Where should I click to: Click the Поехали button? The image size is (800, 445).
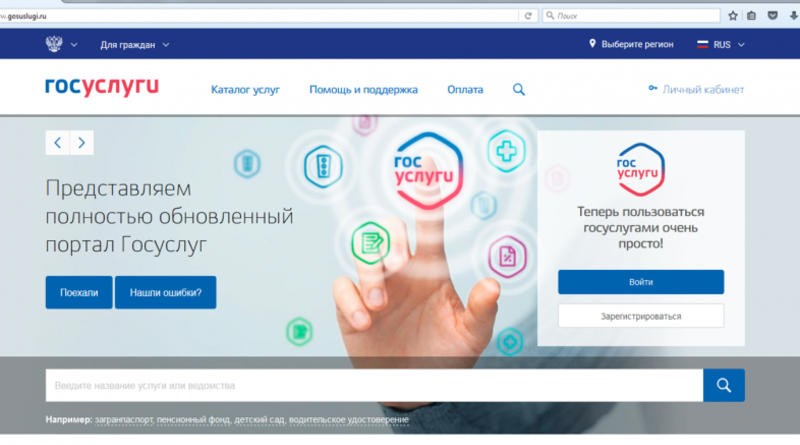[x=79, y=292]
